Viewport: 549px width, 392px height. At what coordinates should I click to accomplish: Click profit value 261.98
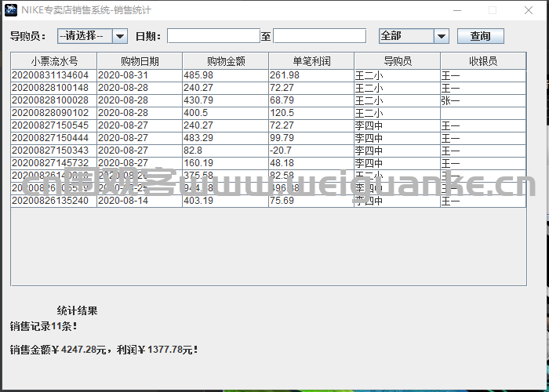click(311, 75)
